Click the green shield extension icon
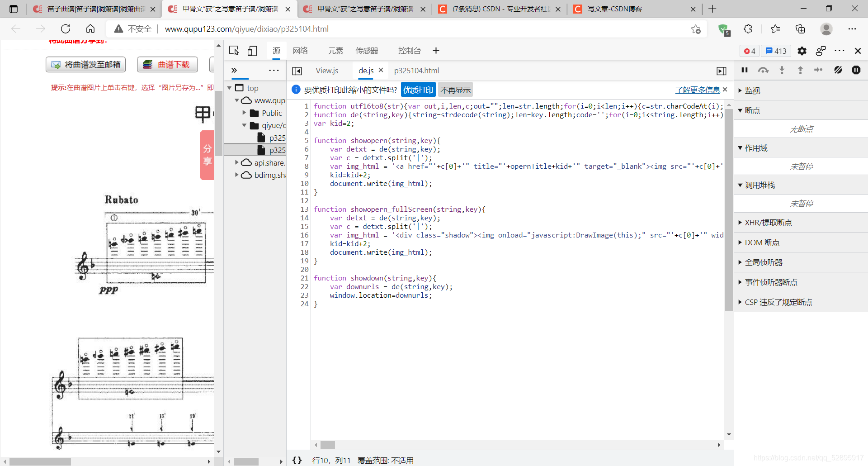Image resolution: width=868 pixels, height=466 pixels. (724, 29)
